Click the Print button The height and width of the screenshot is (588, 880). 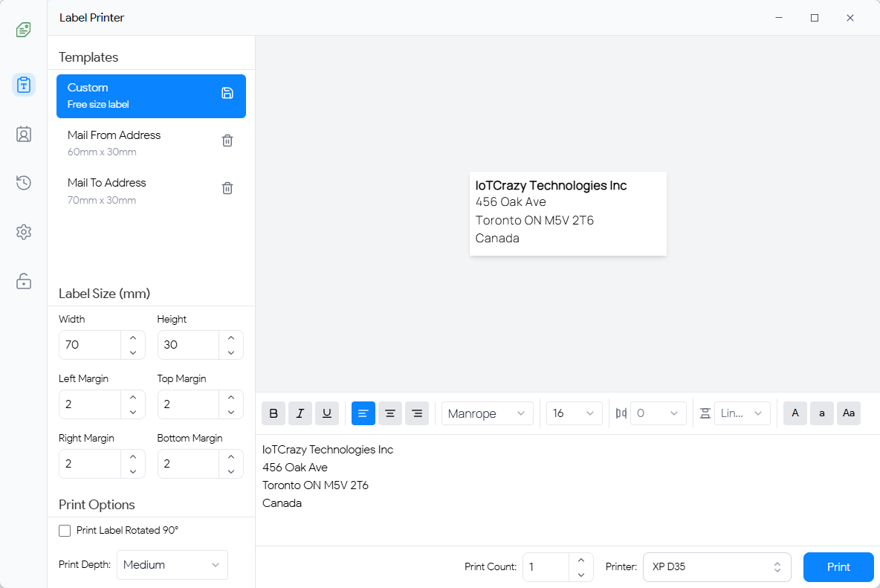838,567
